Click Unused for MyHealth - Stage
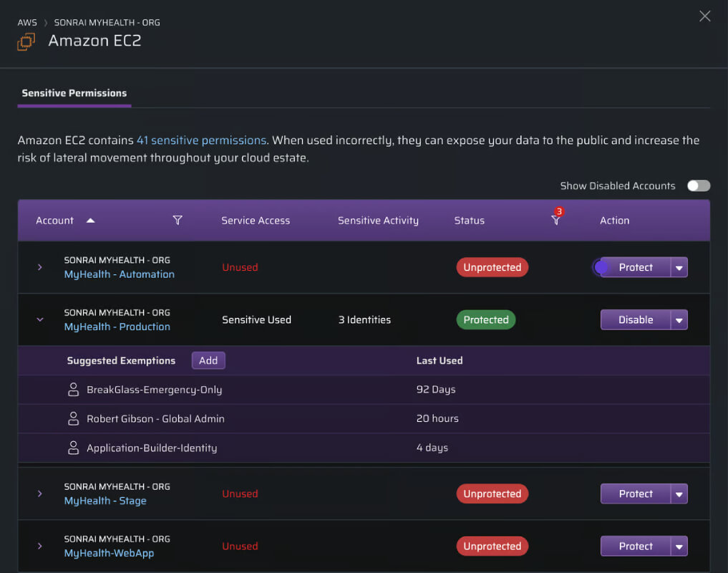Image resolution: width=728 pixels, height=573 pixels. (240, 493)
